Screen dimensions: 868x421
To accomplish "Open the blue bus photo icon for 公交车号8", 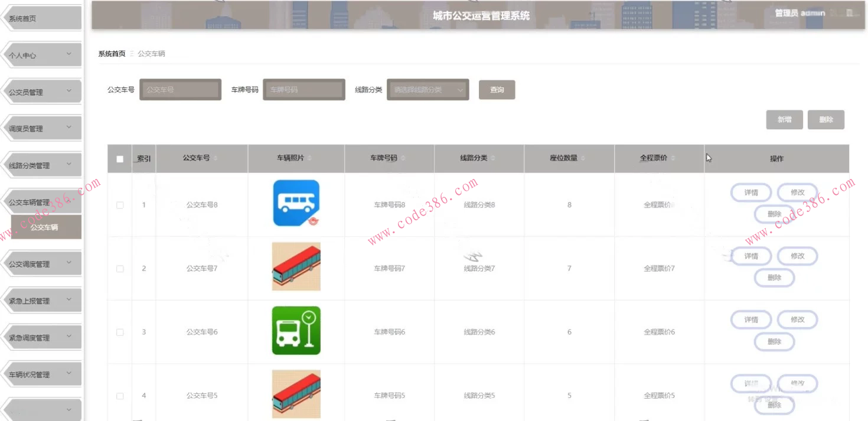I will click(x=296, y=204).
